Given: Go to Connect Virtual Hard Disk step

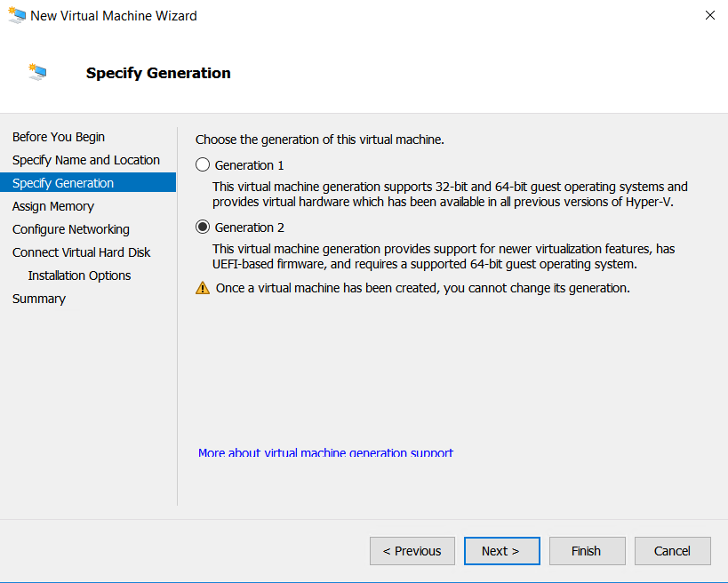Looking at the screenshot, I should pyautogui.click(x=82, y=252).
